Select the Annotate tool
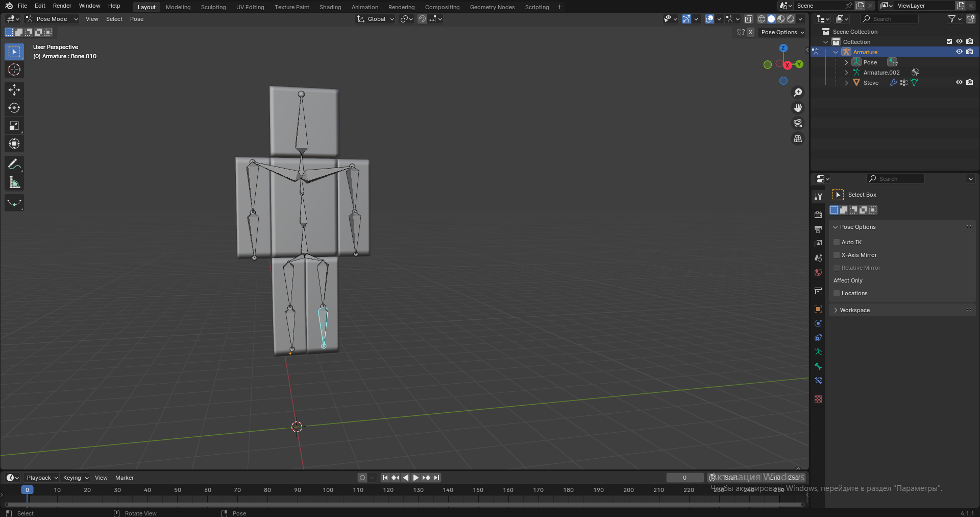The height and width of the screenshot is (517, 980). click(14, 164)
